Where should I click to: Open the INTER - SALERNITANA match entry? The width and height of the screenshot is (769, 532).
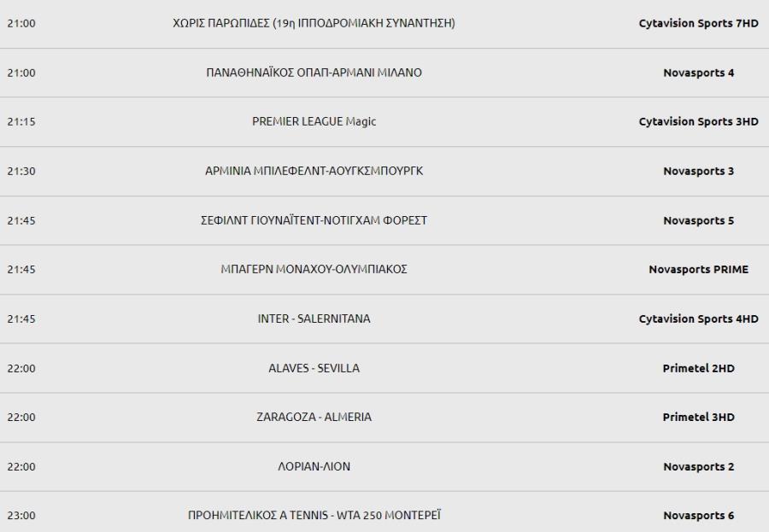click(314, 319)
